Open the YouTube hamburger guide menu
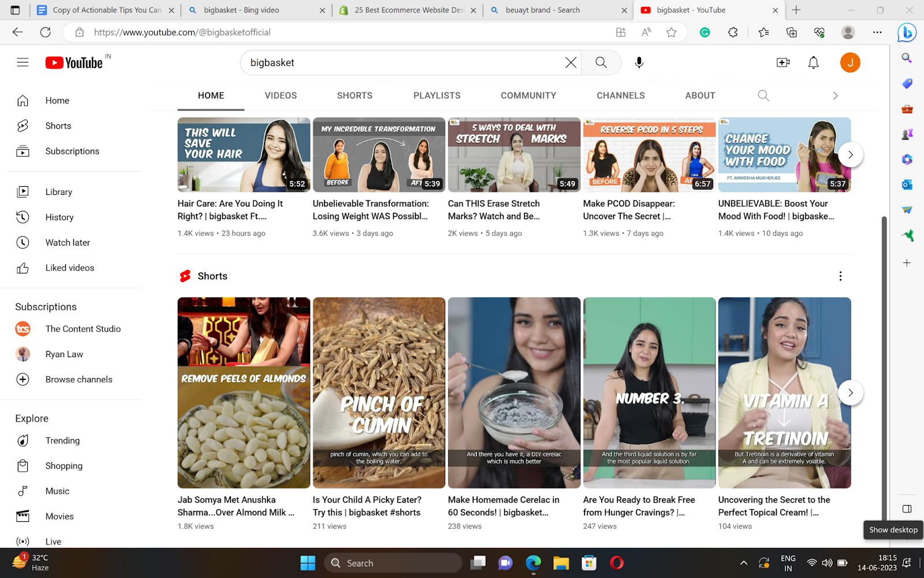Screen dimensions: 924x578 pyautogui.click(x=23, y=62)
